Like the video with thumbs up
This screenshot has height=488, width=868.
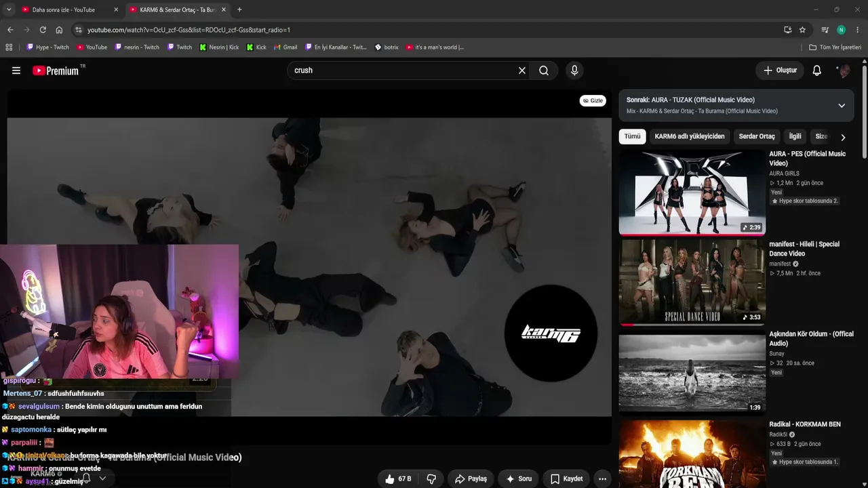pyautogui.click(x=399, y=479)
